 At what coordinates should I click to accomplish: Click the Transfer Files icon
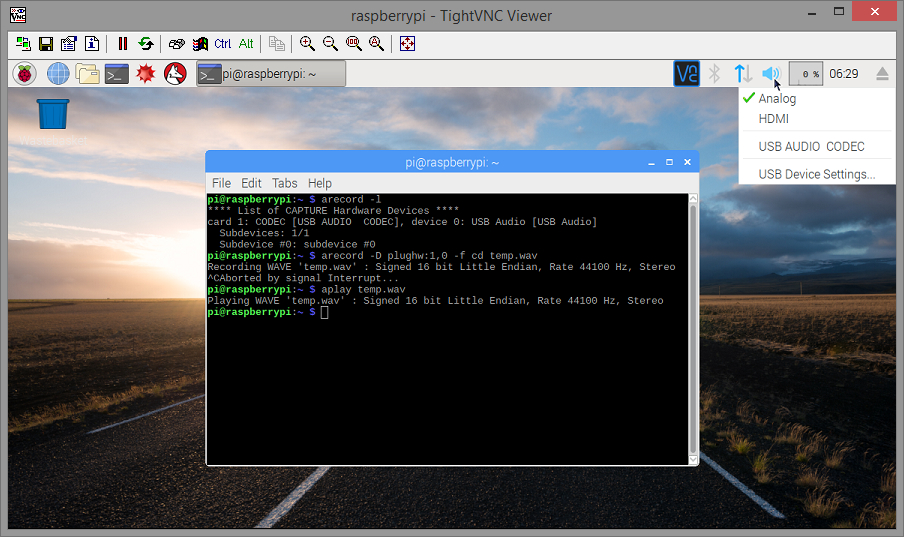(x=277, y=44)
